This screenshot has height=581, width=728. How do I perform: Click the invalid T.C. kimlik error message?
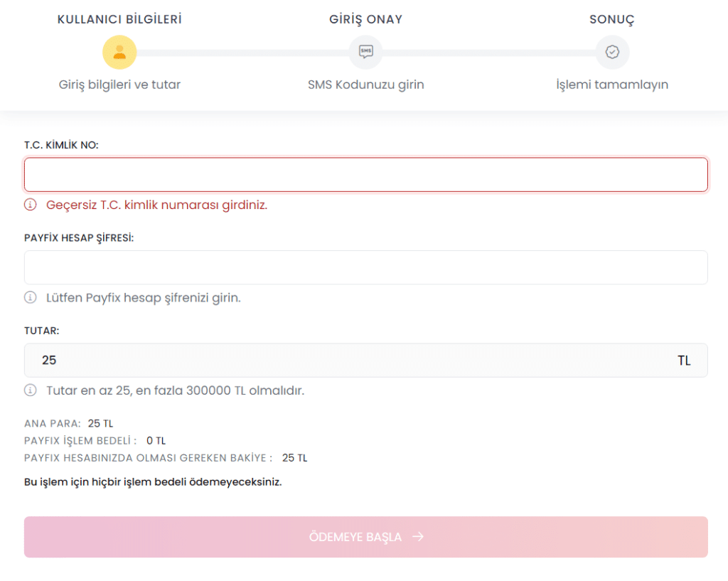[157, 205]
